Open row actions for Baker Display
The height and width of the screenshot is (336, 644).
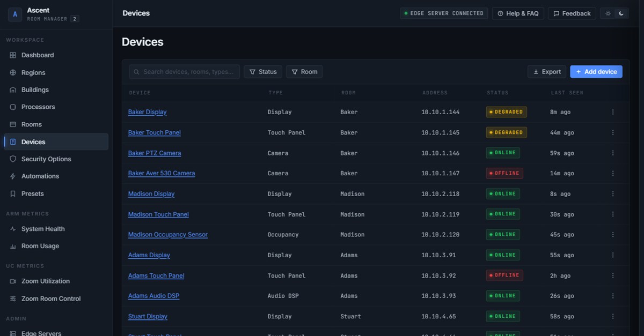point(613,112)
